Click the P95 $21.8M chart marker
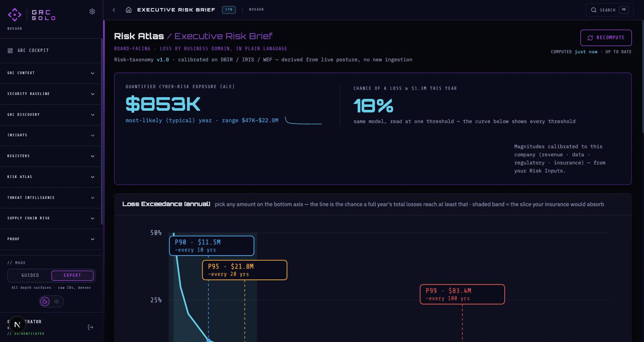This screenshot has height=342, width=644. (244, 270)
